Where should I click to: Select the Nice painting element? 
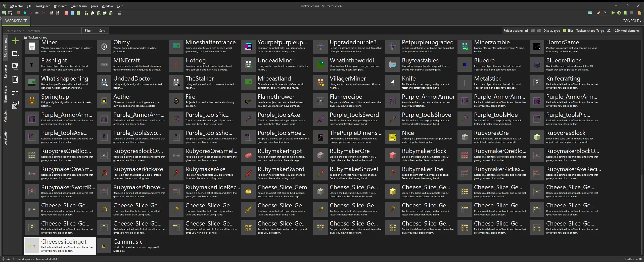(421, 137)
